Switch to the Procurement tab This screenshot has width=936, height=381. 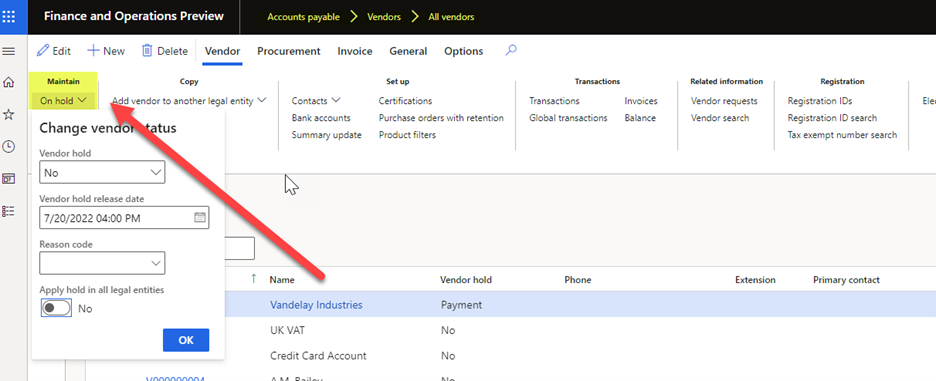tap(289, 51)
